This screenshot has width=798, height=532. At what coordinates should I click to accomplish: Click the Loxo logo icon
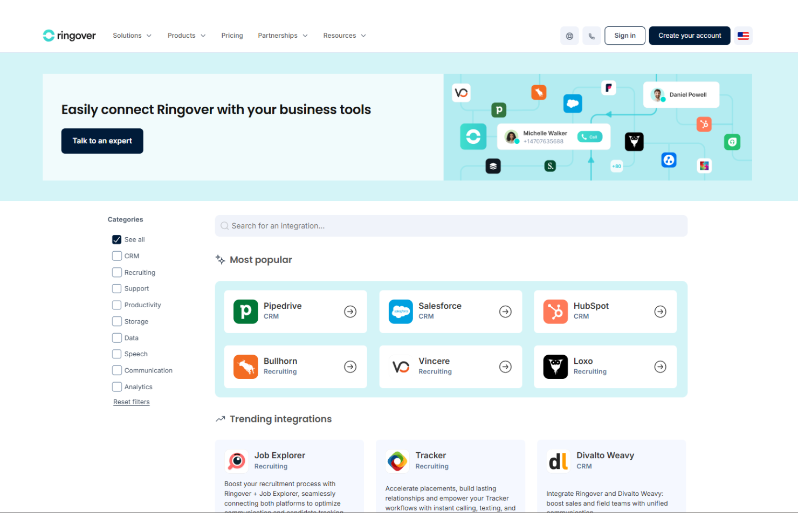pyautogui.click(x=555, y=367)
